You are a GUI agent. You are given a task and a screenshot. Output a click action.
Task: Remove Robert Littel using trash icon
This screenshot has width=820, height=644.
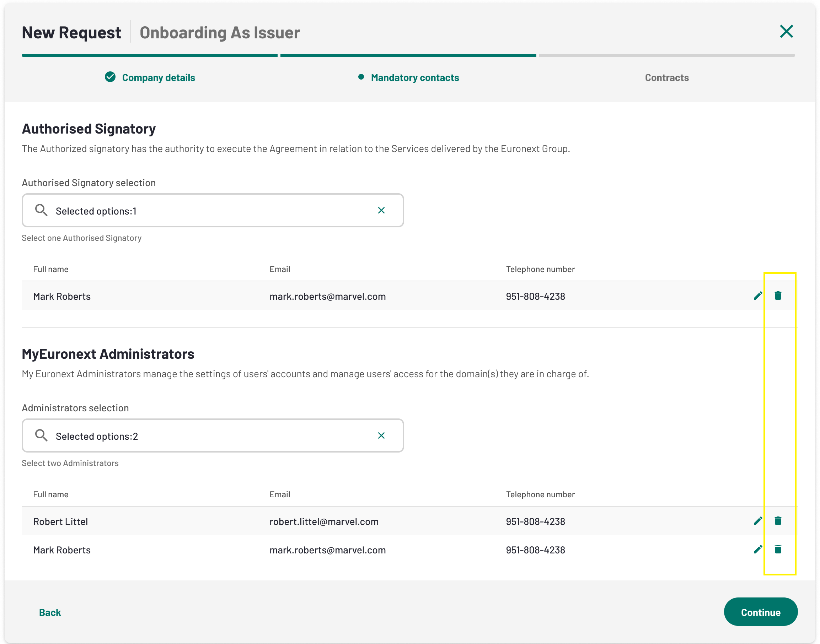pyautogui.click(x=778, y=521)
